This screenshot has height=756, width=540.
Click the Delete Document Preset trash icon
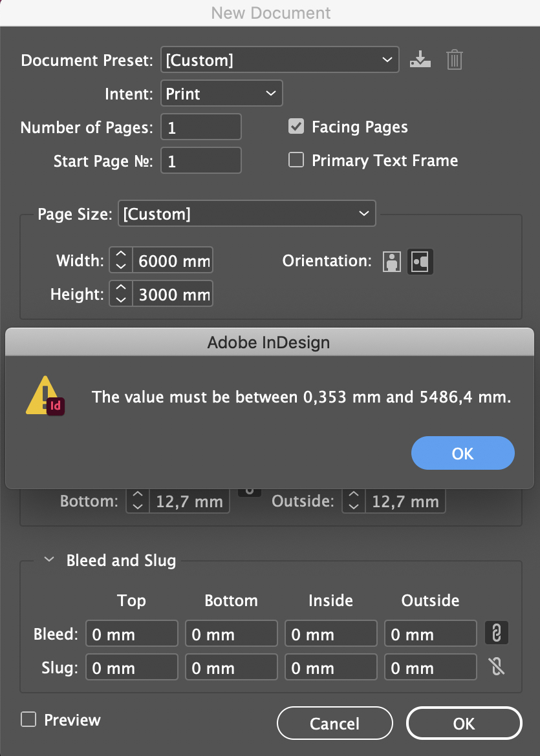[454, 59]
